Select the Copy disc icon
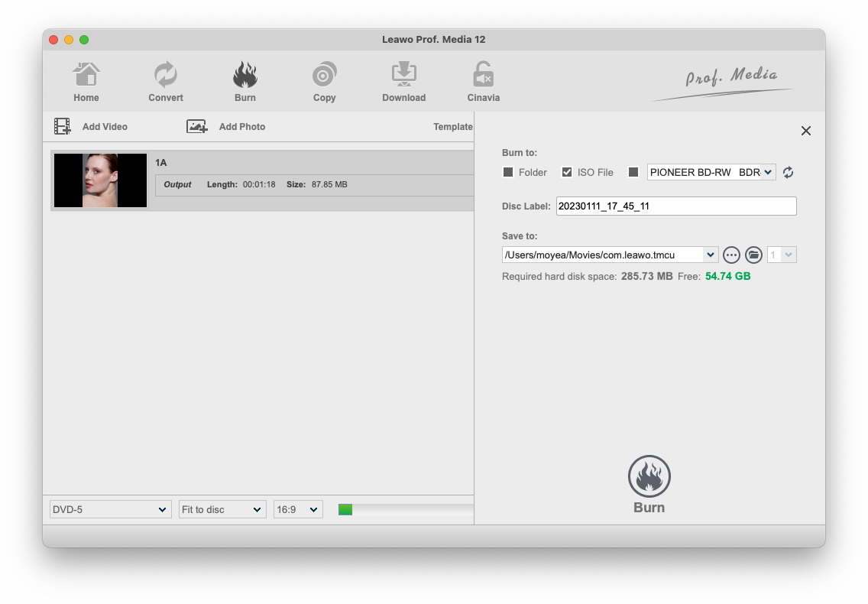This screenshot has width=868, height=604. coord(324,76)
